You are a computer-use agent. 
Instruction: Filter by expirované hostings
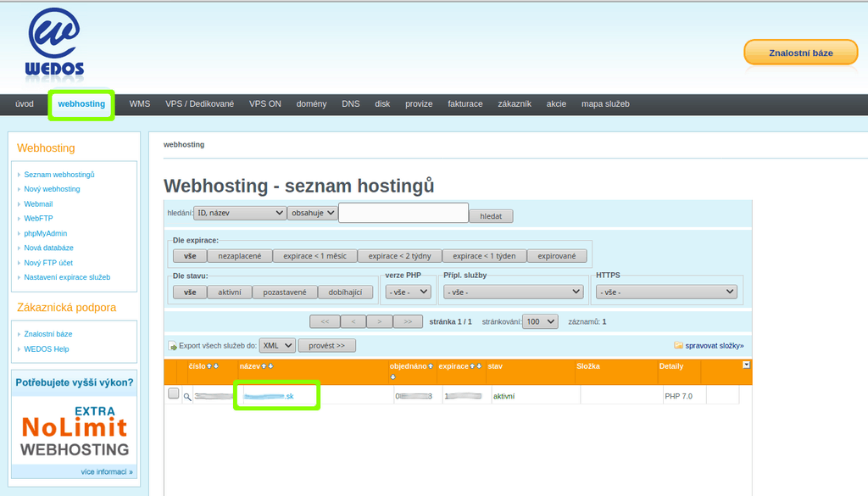[x=557, y=256]
